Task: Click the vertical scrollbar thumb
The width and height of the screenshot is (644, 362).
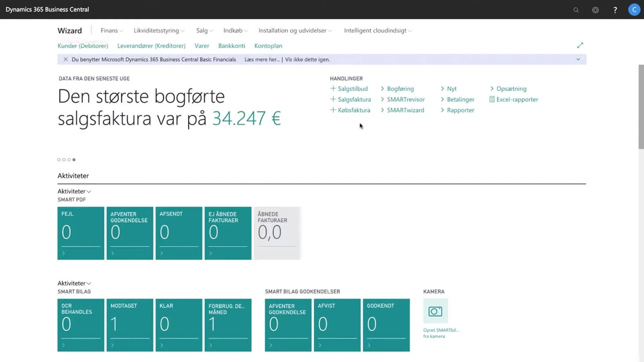Action: tap(641, 107)
